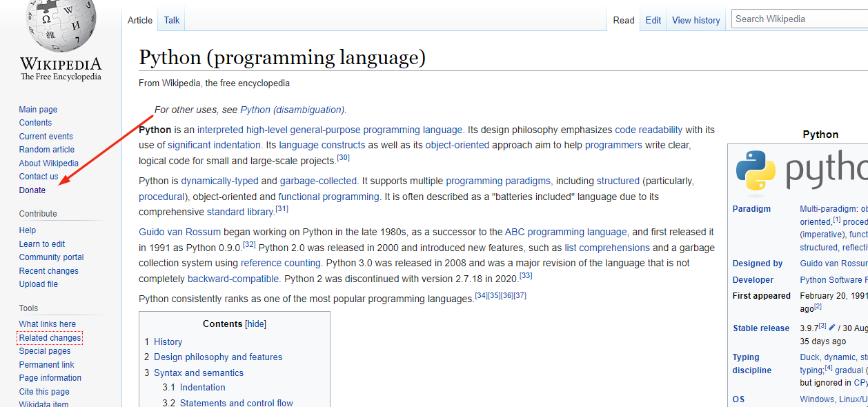Open the 'Designed by' infobox label
Screen dimensions: 868x407
pyautogui.click(x=758, y=264)
